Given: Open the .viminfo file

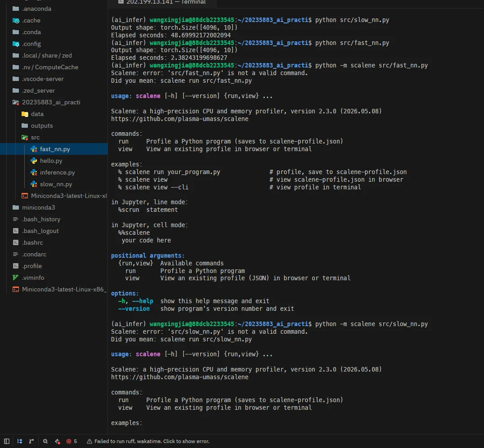Looking at the screenshot, I should (x=54, y=278).
